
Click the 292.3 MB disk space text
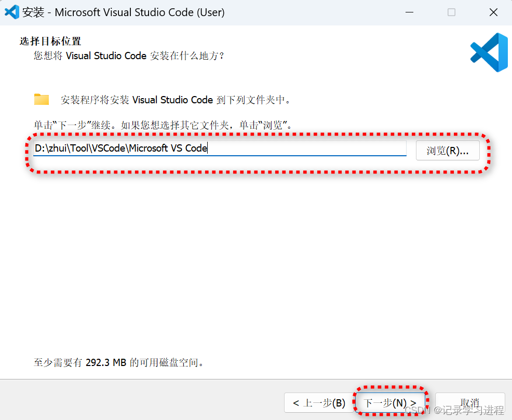(118, 362)
